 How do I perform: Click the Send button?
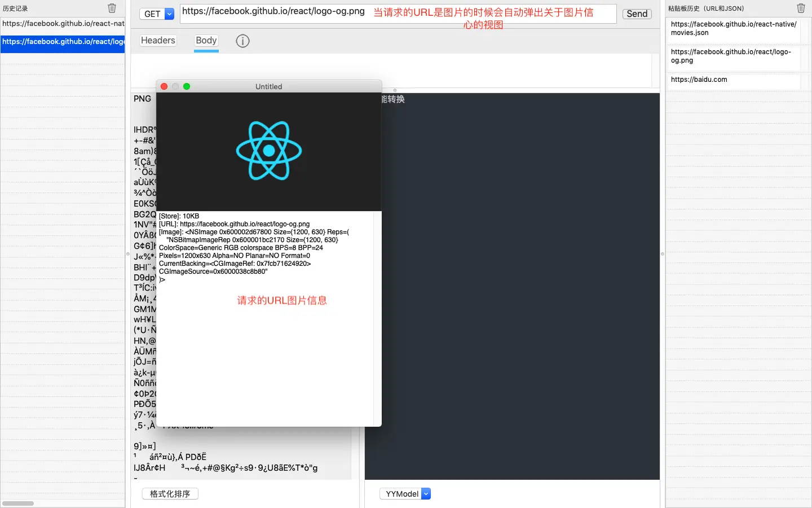(x=637, y=14)
